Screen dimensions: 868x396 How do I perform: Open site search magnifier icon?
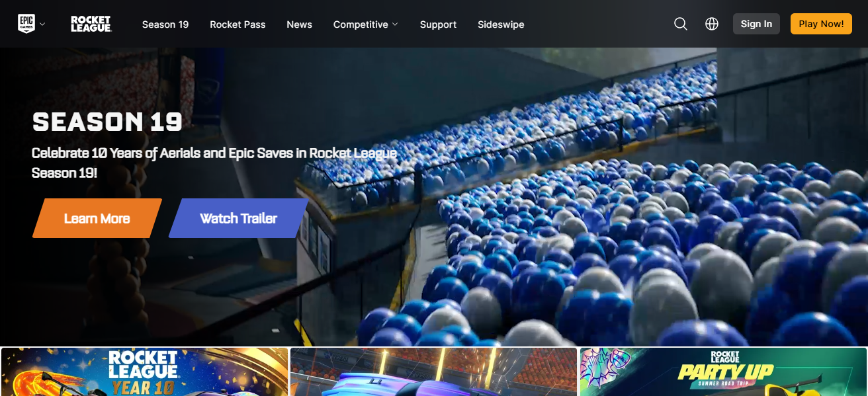click(680, 24)
